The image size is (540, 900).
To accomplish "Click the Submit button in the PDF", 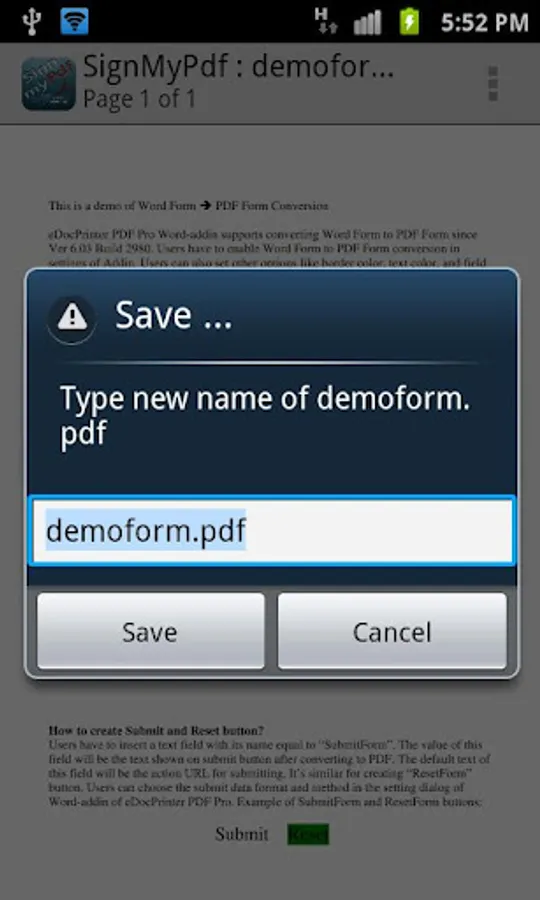I will pos(242,834).
